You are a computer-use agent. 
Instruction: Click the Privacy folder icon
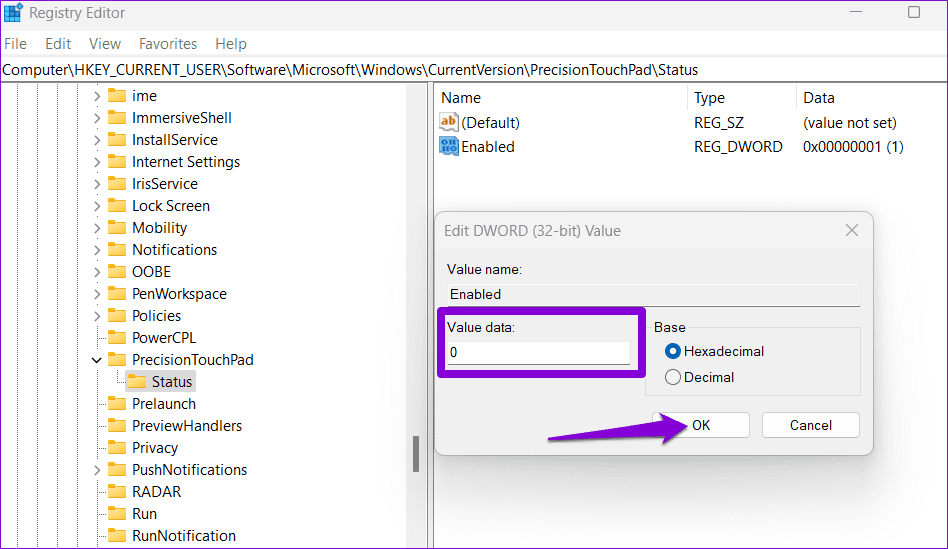click(117, 448)
